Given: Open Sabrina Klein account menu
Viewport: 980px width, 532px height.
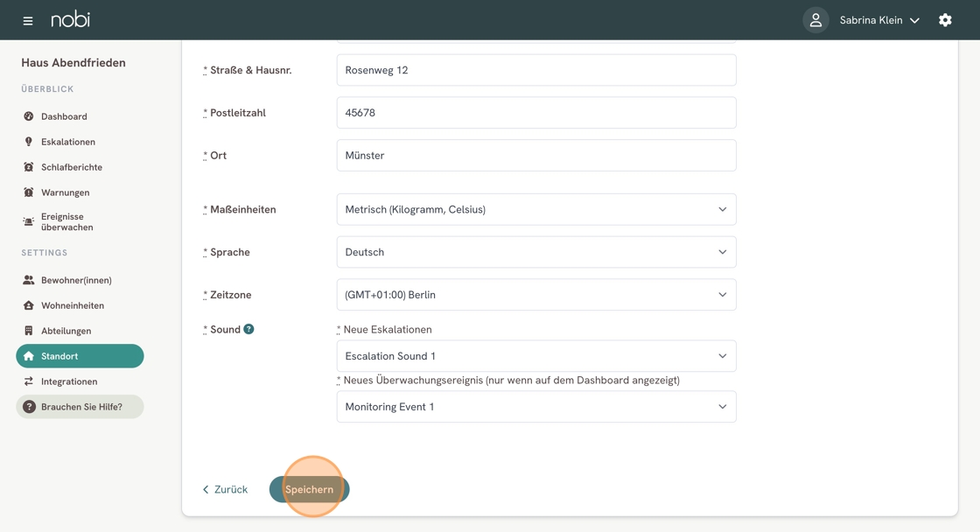Looking at the screenshot, I should (878, 20).
